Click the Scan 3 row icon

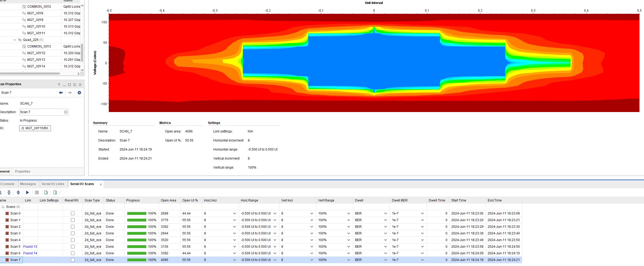[x=7, y=233]
